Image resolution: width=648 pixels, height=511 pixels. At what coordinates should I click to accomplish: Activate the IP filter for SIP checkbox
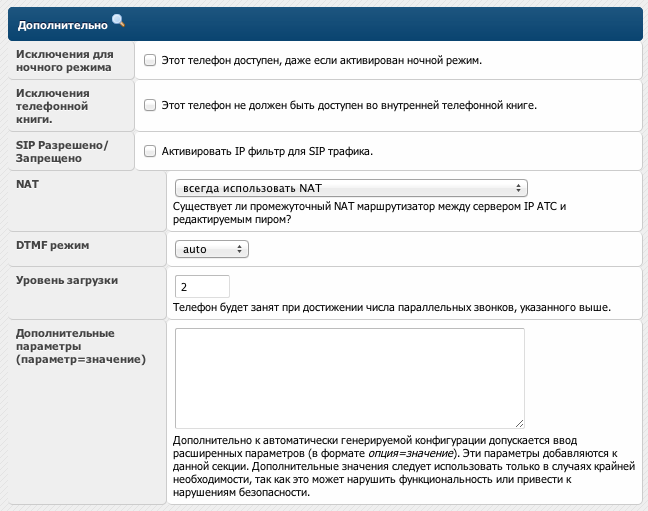tap(150, 152)
